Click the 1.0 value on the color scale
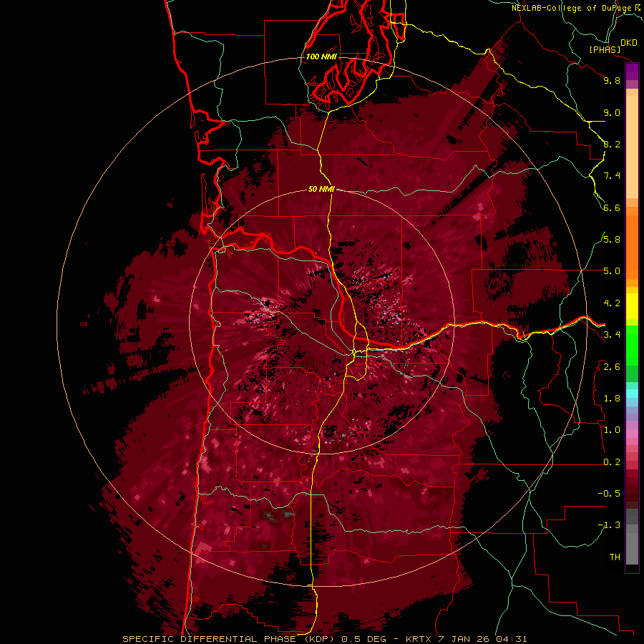This screenshot has height=644, width=644. click(x=612, y=430)
